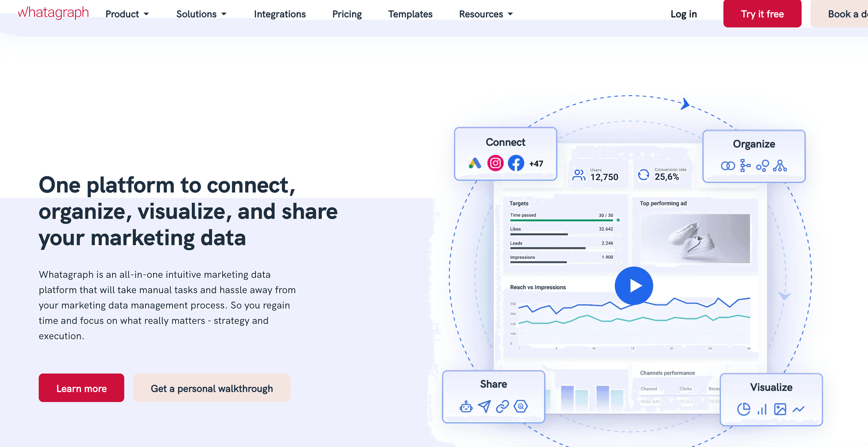Play the product demo video

pyautogui.click(x=634, y=285)
